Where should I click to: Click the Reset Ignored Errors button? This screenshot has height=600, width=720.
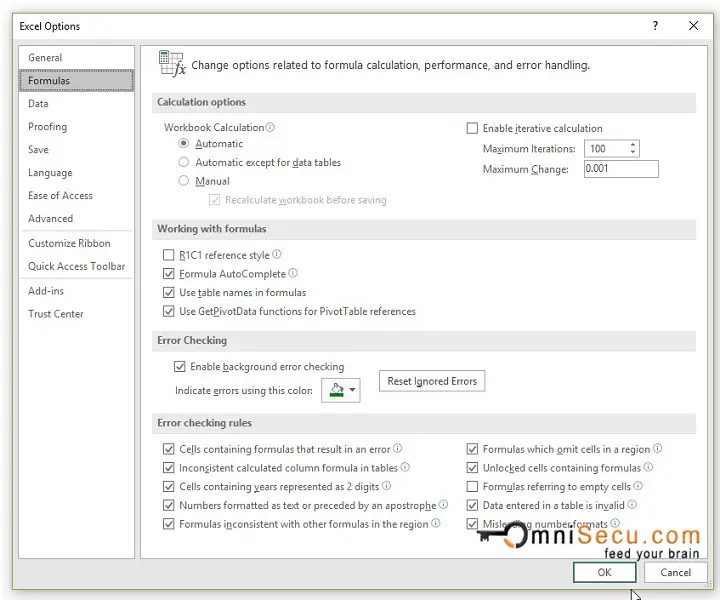(x=432, y=381)
